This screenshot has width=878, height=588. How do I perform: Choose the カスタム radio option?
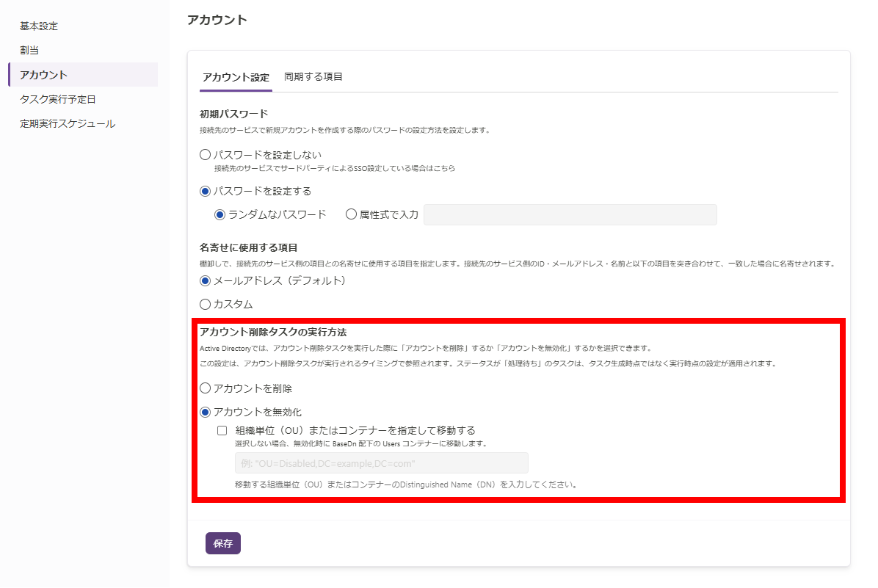pyautogui.click(x=206, y=304)
